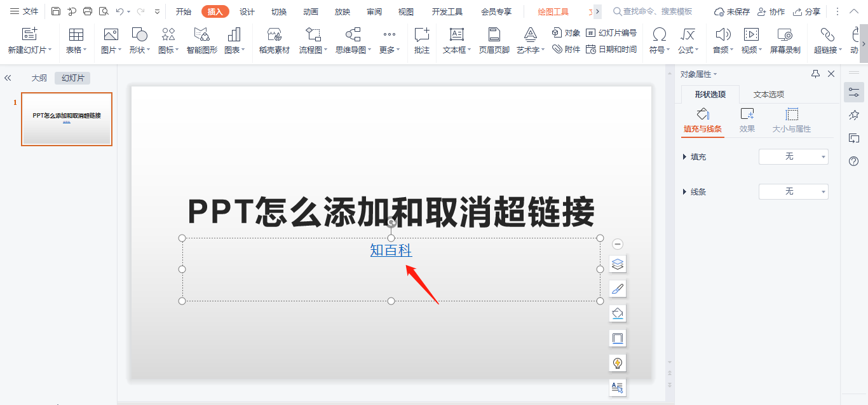Select slide 1 thumbnail in the panel
The height and width of the screenshot is (405, 868).
[67, 120]
